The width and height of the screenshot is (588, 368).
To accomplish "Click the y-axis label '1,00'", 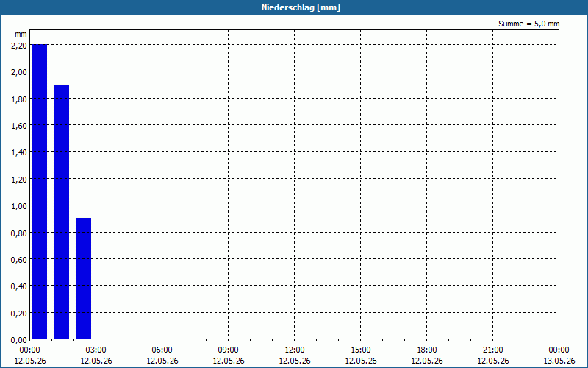I will pos(19,206).
